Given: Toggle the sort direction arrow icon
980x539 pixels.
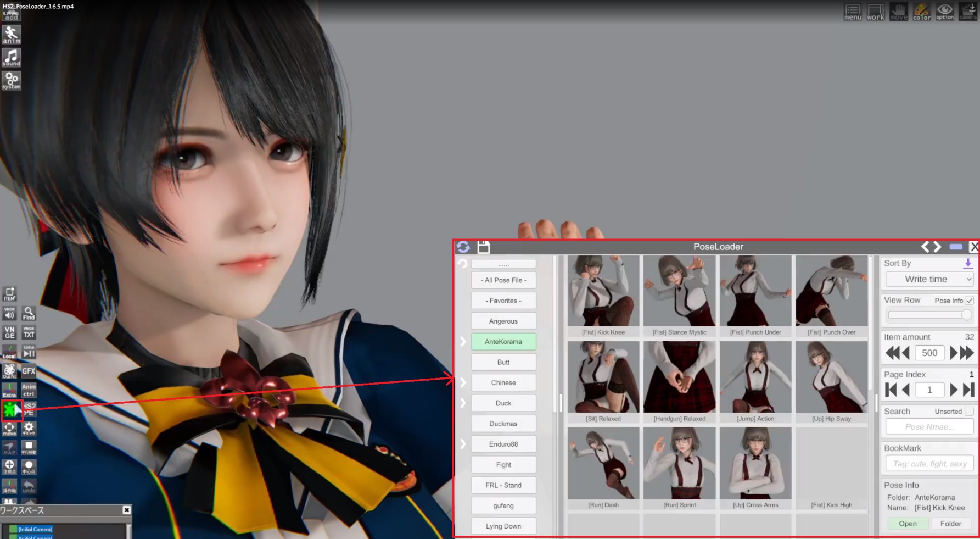Looking at the screenshot, I should tap(968, 264).
